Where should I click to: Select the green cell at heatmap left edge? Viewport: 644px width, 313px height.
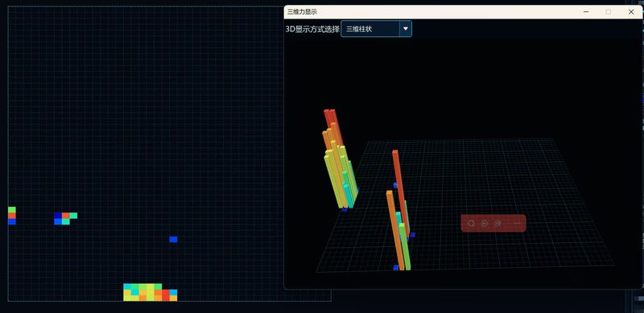click(12, 209)
